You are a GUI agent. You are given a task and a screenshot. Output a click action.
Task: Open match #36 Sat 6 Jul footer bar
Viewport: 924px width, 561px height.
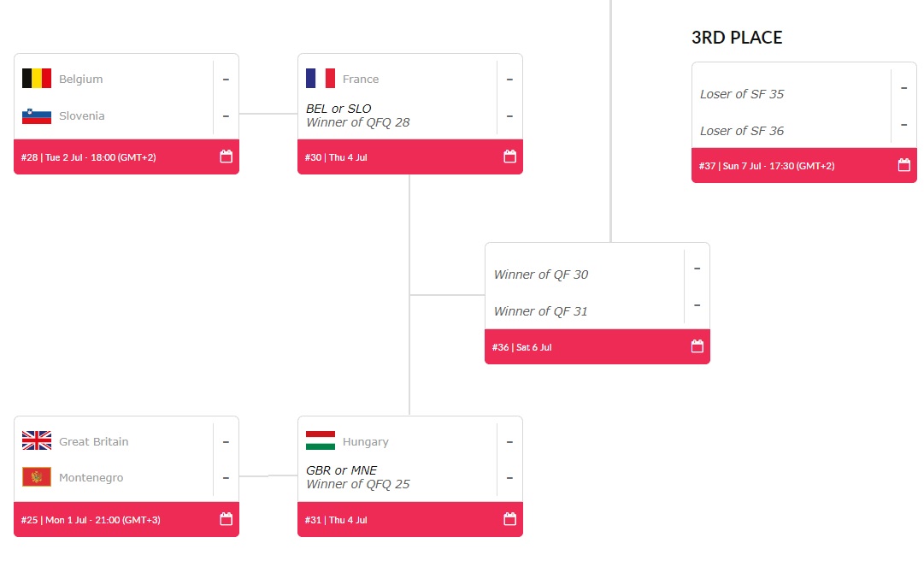click(x=597, y=346)
